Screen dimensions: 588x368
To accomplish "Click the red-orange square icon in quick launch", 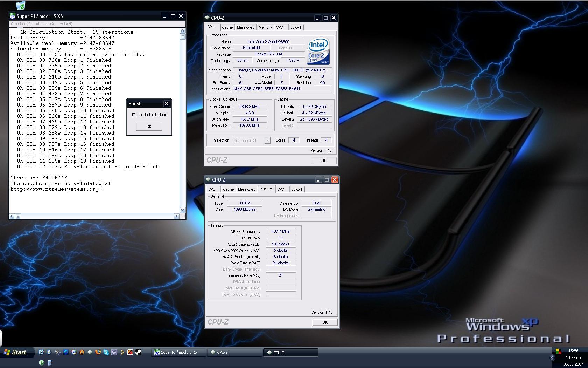I will point(130,352).
